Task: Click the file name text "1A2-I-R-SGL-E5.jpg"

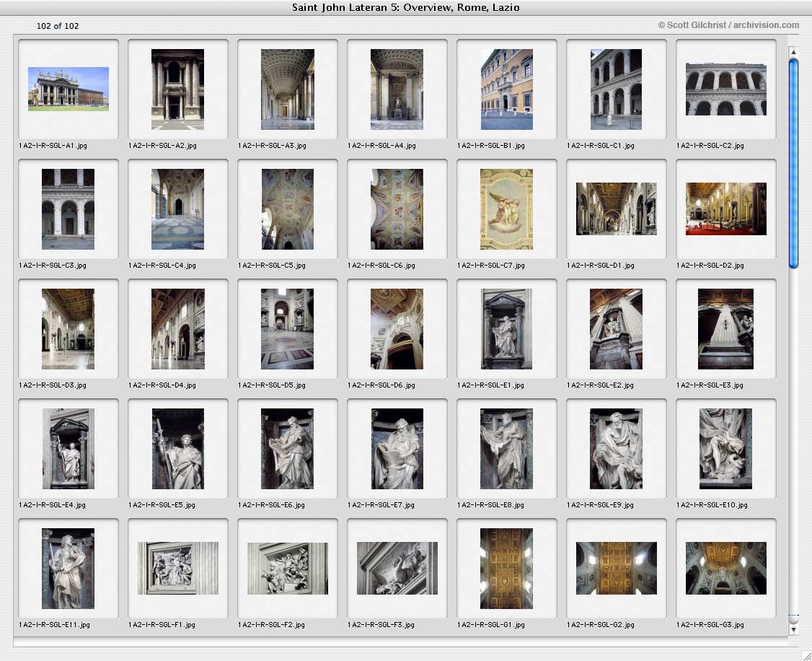Action: [x=162, y=504]
